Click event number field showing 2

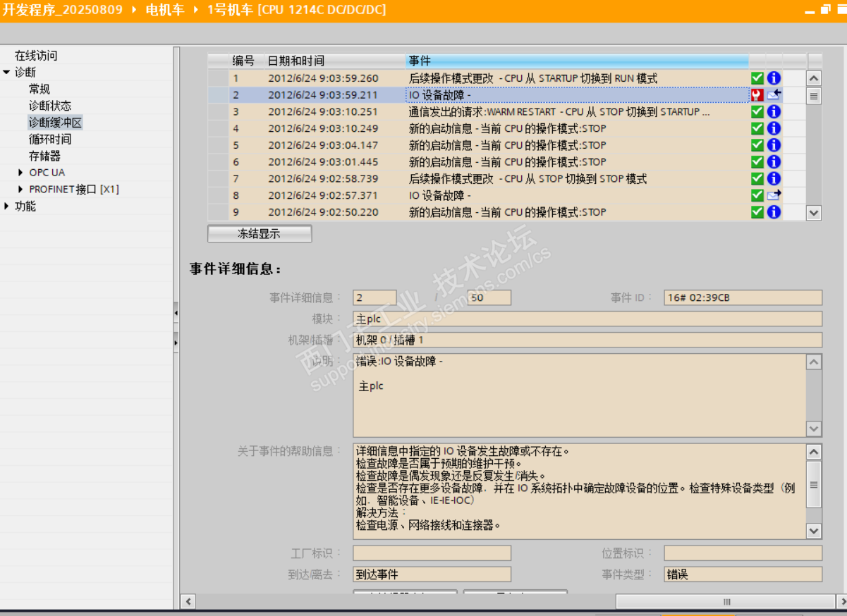tap(374, 297)
